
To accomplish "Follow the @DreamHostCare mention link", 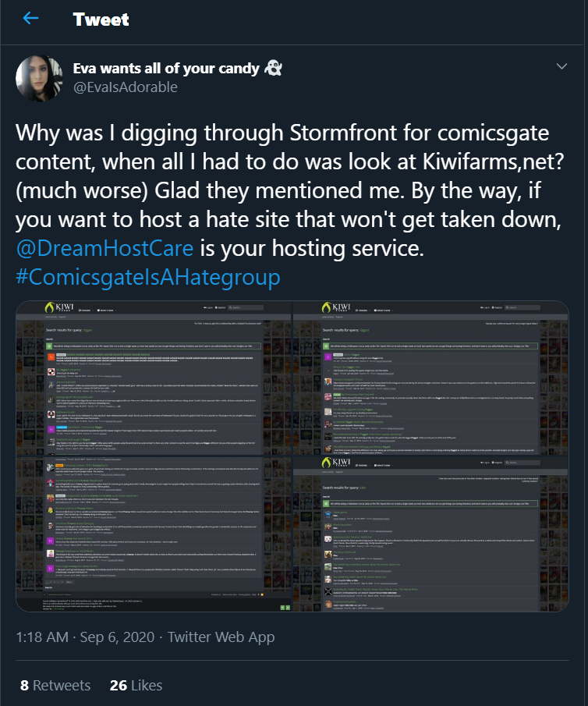I will point(104,248).
